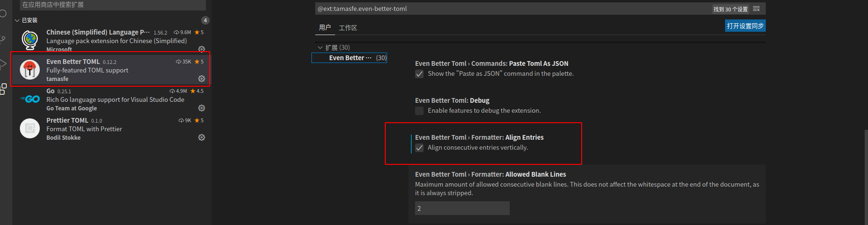The image size is (868, 225).
Task: Click the Go Team at Google publisher
Action: point(71,108)
